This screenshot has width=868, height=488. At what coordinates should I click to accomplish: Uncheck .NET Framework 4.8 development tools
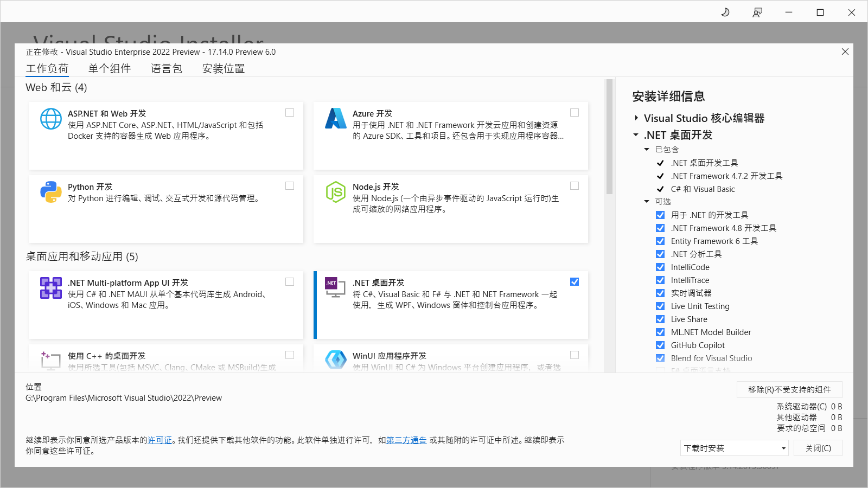[x=660, y=228]
